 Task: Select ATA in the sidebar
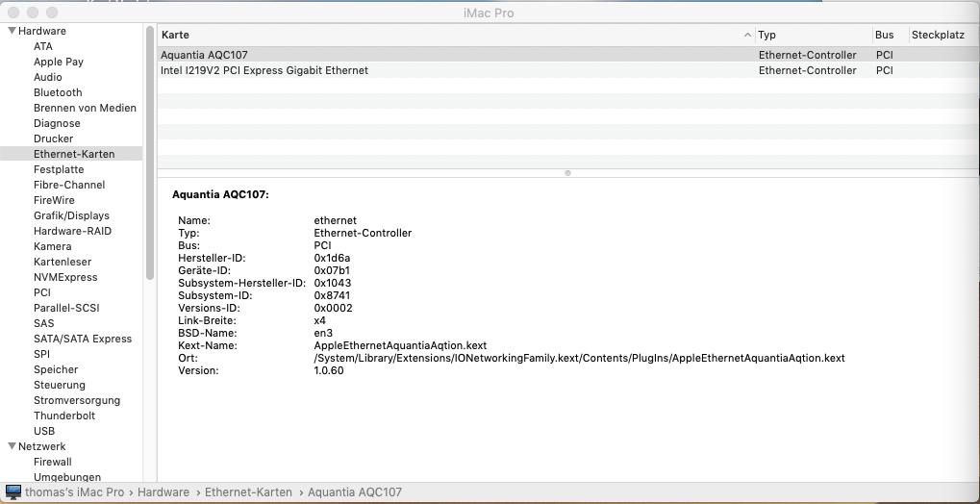click(x=43, y=46)
